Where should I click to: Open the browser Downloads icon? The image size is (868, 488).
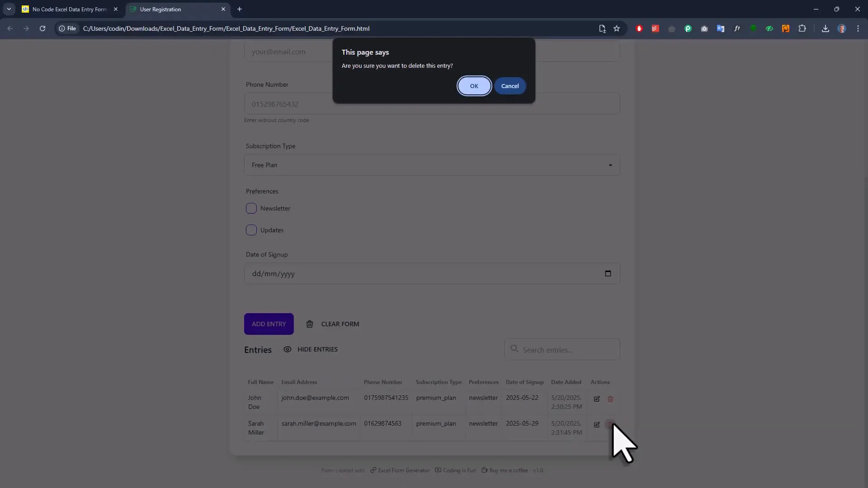[x=826, y=28]
